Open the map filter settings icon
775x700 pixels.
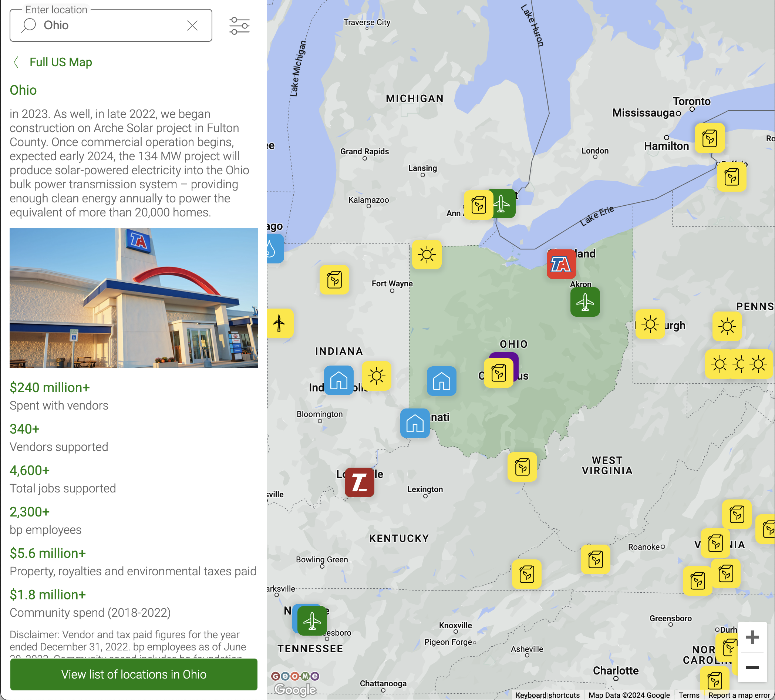point(239,25)
